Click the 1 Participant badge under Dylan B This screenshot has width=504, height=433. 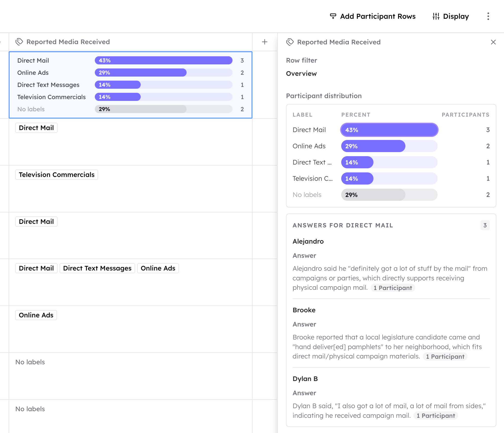[x=436, y=416]
